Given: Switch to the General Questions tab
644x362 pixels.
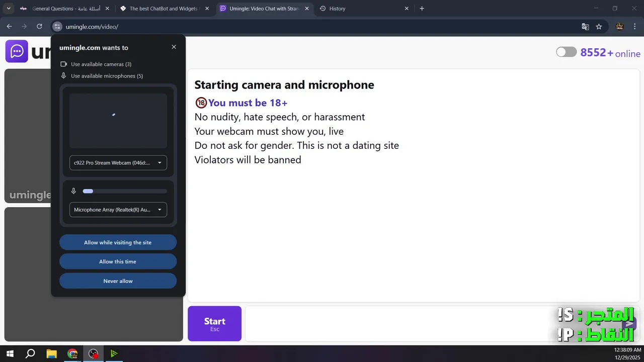Looking at the screenshot, I should click(64, 9).
